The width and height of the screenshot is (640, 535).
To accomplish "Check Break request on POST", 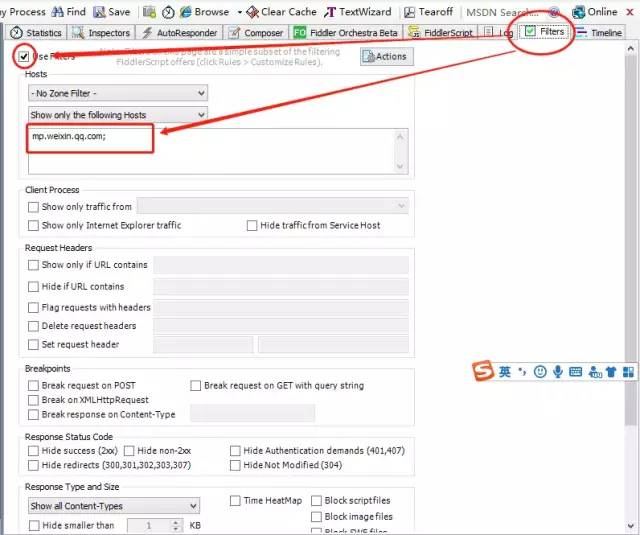I will (33, 386).
